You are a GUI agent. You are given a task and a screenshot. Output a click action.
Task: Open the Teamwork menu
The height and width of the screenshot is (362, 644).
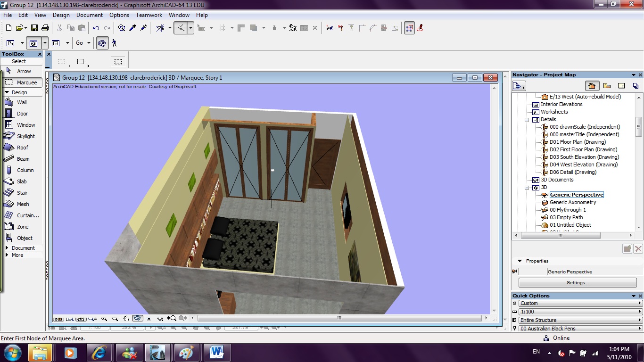[x=149, y=15]
